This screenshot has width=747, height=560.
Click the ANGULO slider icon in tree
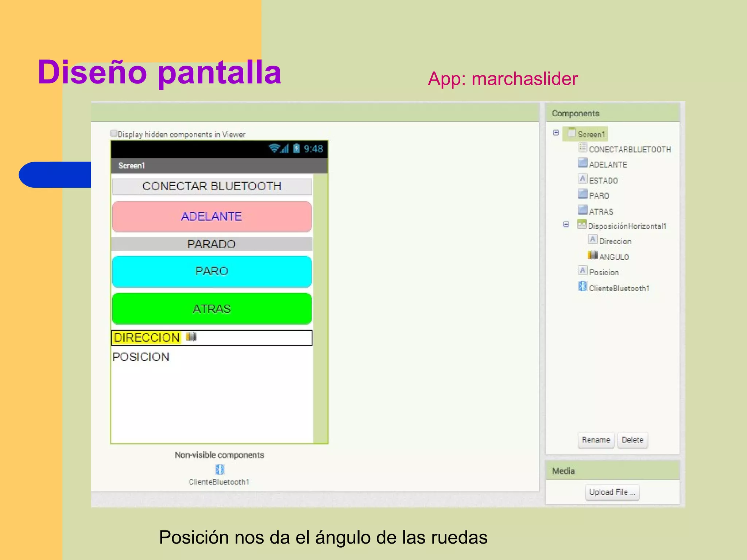click(593, 255)
